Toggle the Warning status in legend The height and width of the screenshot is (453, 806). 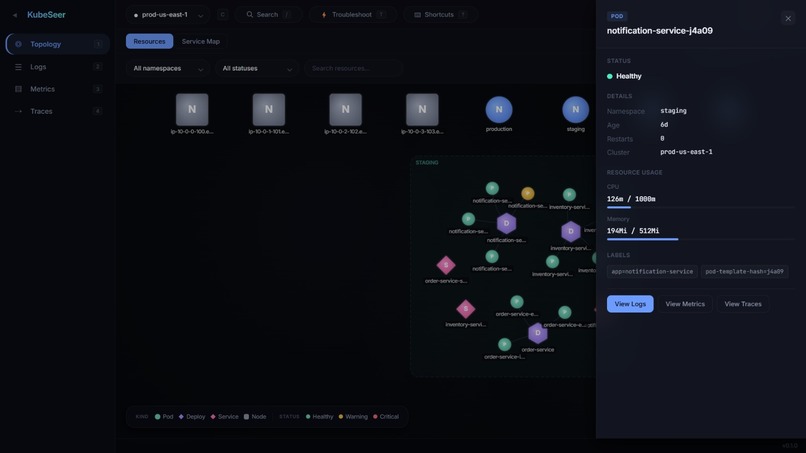[353, 416]
